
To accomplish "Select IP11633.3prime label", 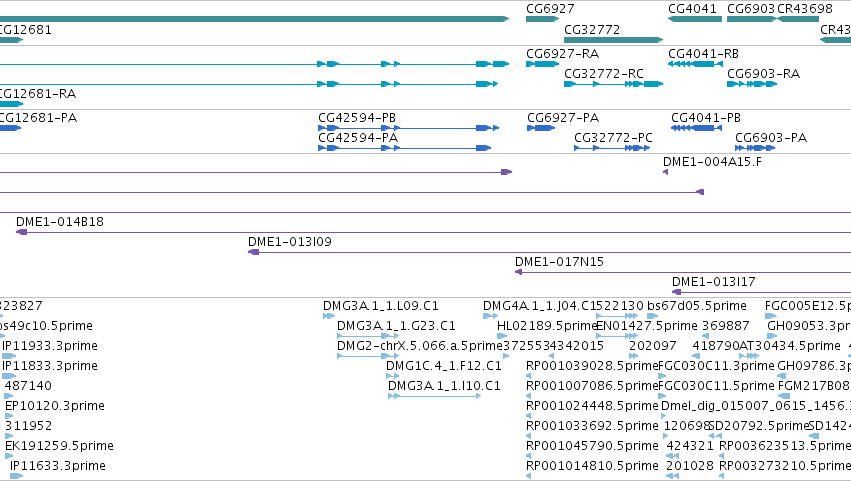I will coord(58,466).
